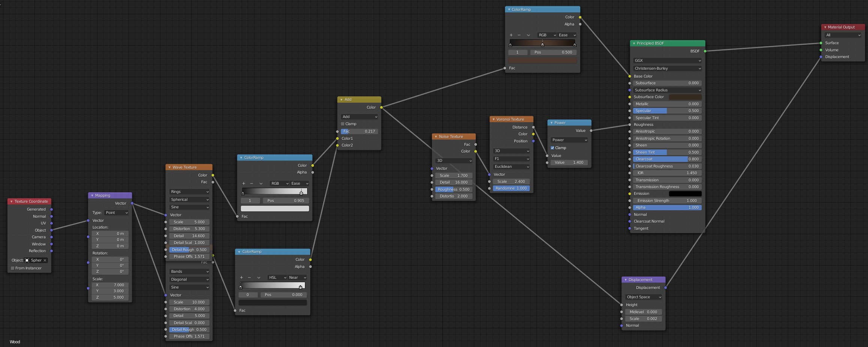The height and width of the screenshot is (347, 868).
Task: Open the Euclidean distance metric dropdown
Action: pyautogui.click(x=511, y=166)
